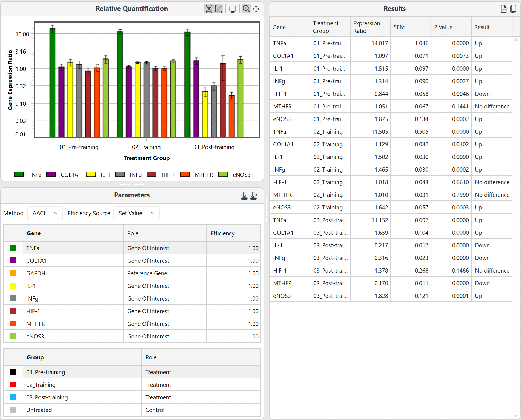Click the 02_Training red group swatch

pos(13,385)
